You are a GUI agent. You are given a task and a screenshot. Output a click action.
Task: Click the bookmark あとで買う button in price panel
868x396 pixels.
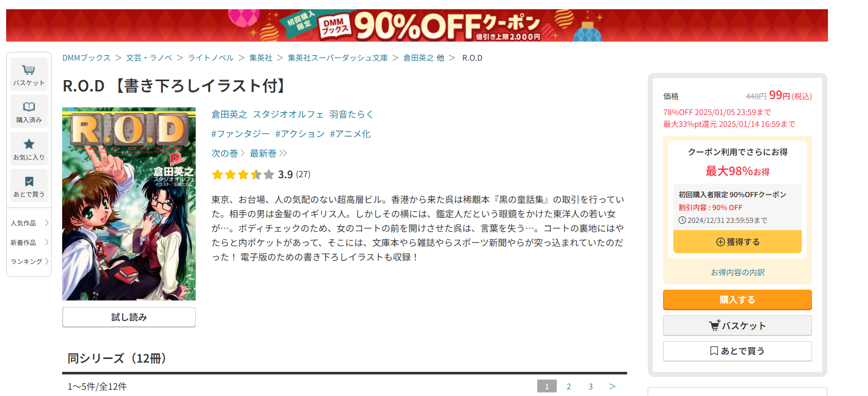(737, 351)
